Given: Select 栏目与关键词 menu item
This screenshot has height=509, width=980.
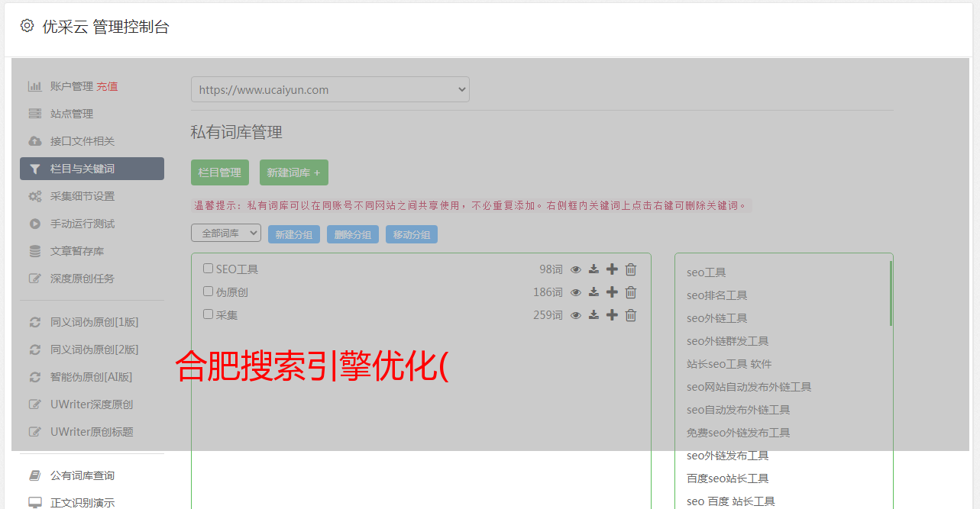Looking at the screenshot, I should [x=92, y=169].
